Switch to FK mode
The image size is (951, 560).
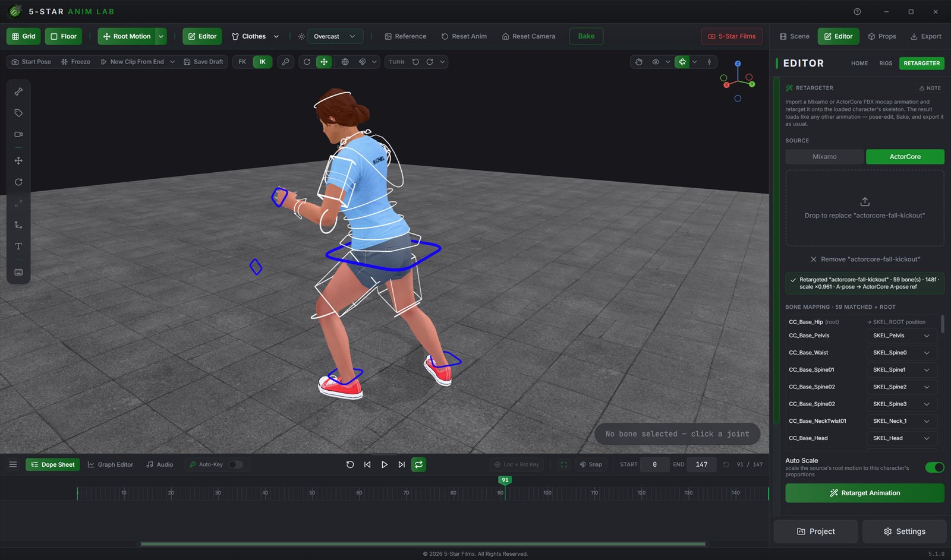(x=242, y=62)
